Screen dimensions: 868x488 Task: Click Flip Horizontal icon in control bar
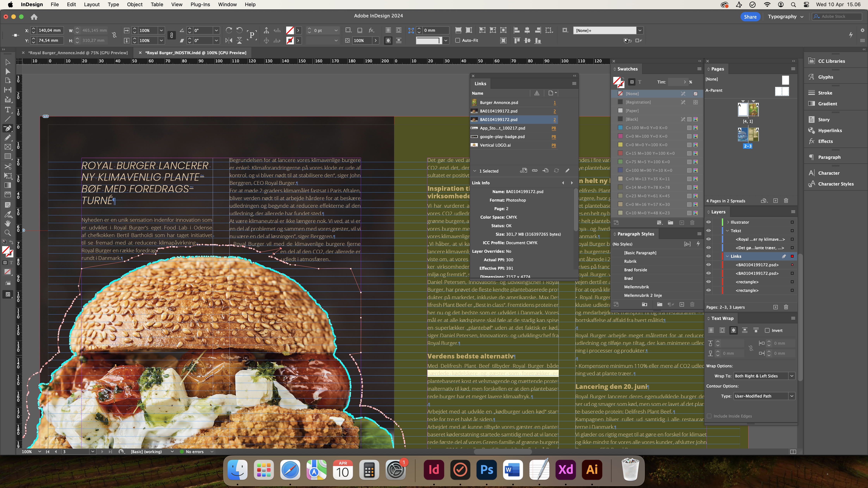[x=229, y=40]
